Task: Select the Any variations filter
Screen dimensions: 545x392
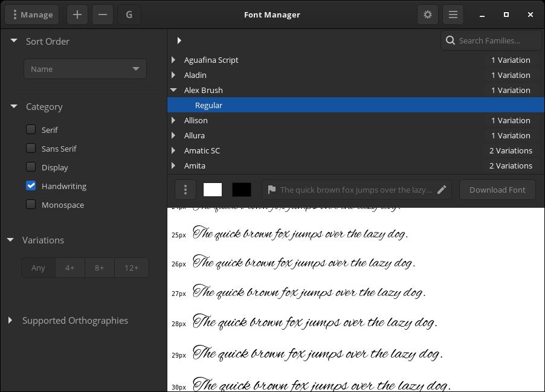Action: coord(38,268)
